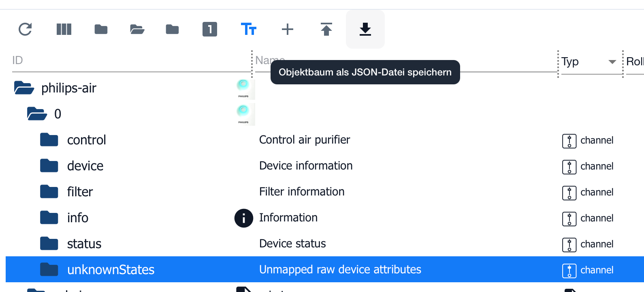Select the device tree item
Viewport: 644px width, 292px height.
(x=85, y=165)
